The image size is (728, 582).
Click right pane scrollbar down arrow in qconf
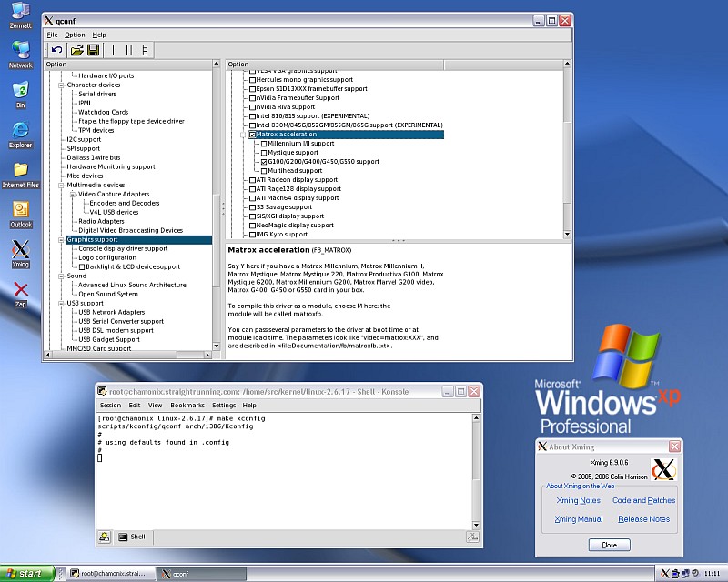(567, 235)
